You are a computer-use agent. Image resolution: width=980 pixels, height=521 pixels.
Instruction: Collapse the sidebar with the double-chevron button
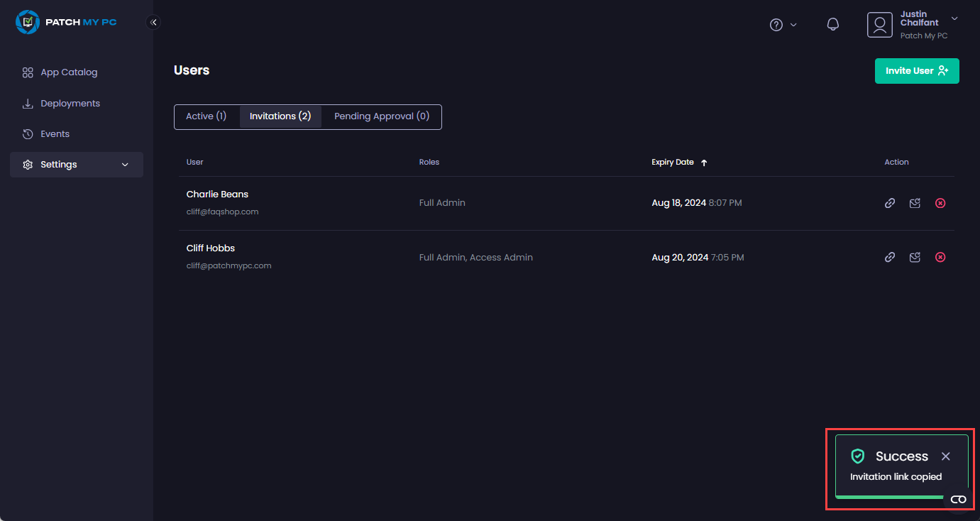pos(153,22)
